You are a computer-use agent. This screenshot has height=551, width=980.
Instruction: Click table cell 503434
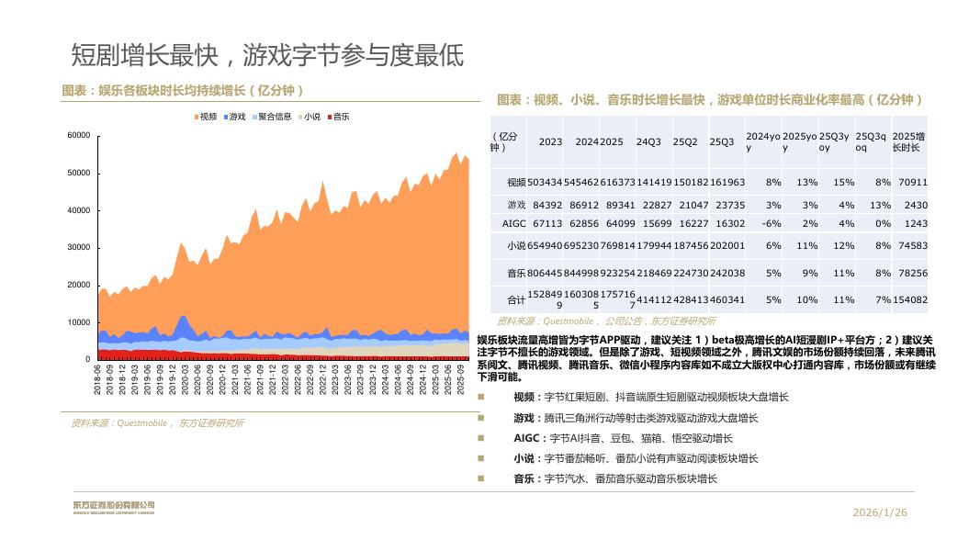545,183
